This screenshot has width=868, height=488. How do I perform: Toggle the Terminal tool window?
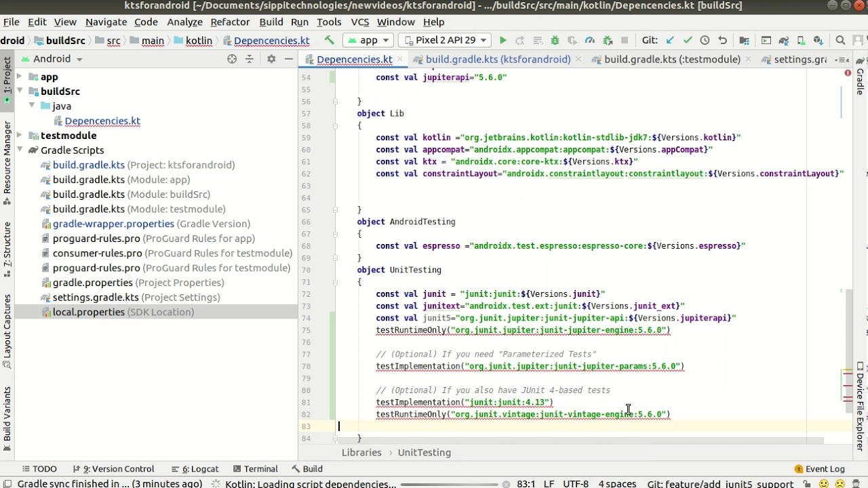[255, 468]
